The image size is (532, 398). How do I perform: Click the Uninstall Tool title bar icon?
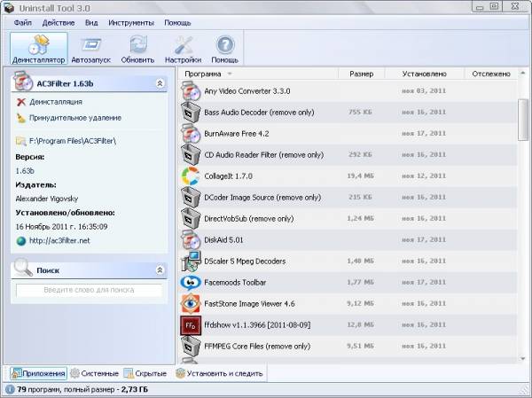point(9,8)
